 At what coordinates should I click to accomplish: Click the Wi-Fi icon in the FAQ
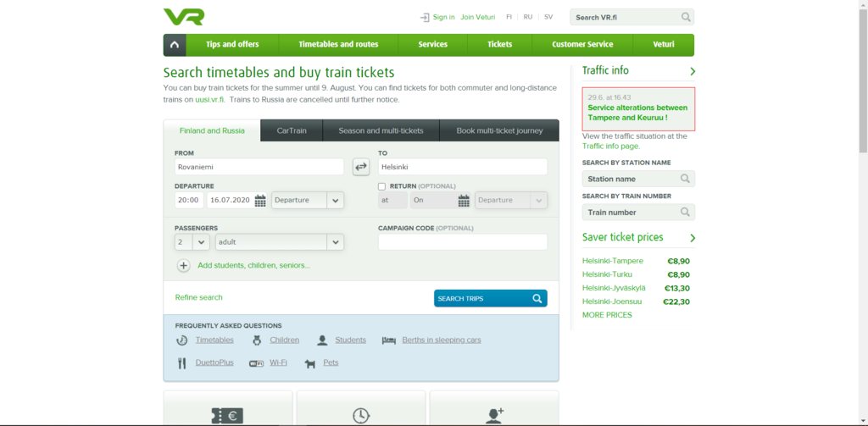point(256,363)
